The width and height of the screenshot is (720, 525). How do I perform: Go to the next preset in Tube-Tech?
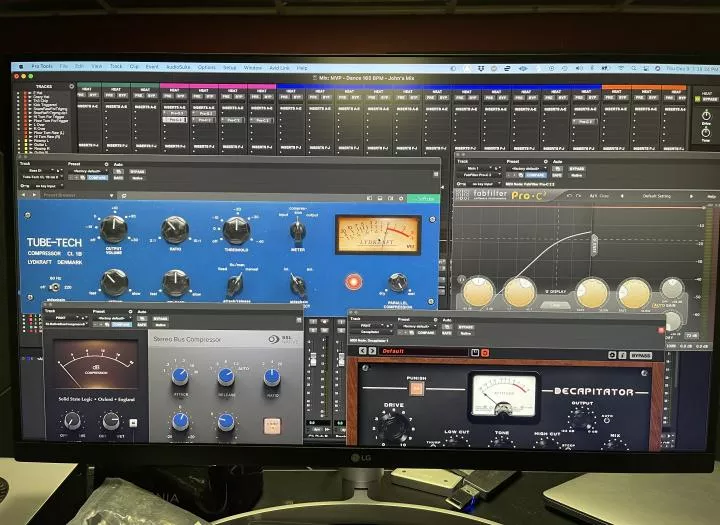[x=34, y=195]
